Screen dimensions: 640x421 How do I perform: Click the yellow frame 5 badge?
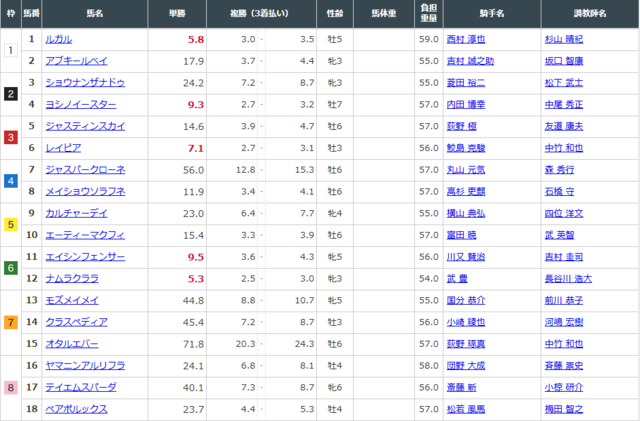point(9,224)
